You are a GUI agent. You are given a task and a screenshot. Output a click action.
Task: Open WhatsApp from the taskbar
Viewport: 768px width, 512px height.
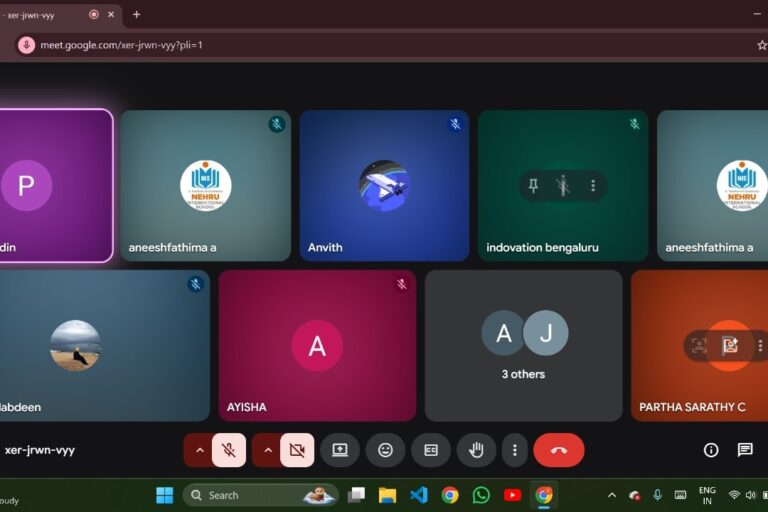coord(481,495)
